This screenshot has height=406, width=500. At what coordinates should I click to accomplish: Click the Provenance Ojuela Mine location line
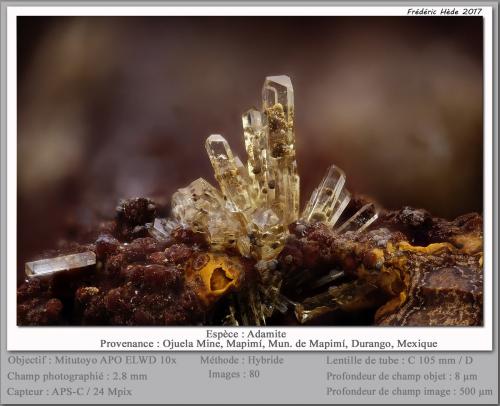tap(269, 344)
